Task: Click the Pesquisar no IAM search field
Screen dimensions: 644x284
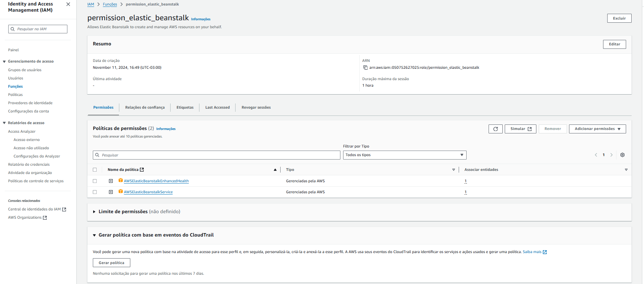Action: [x=38, y=29]
